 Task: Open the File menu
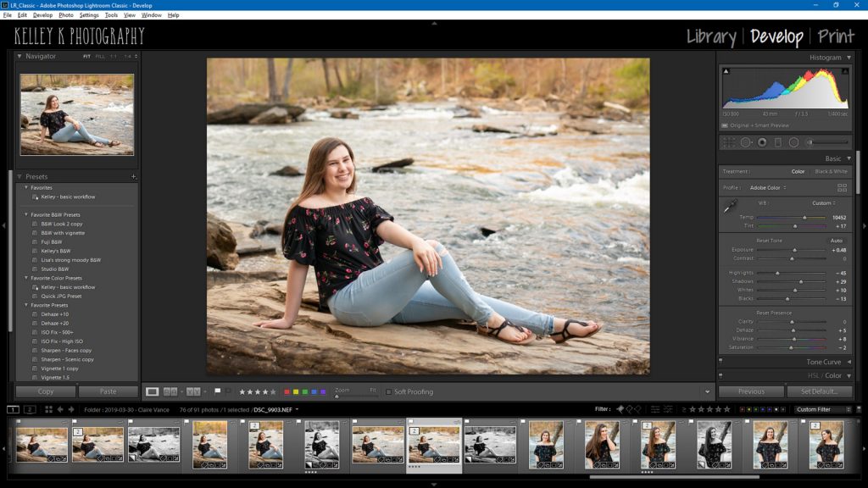pyautogui.click(x=7, y=15)
